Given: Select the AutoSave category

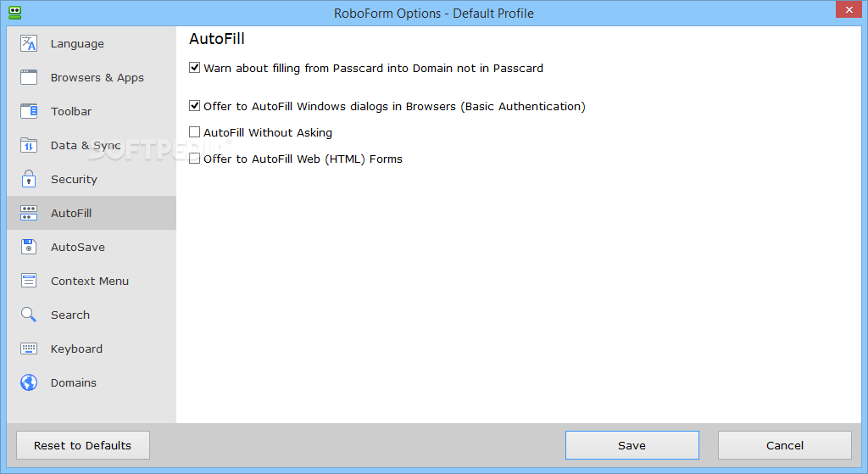Looking at the screenshot, I should [92, 247].
